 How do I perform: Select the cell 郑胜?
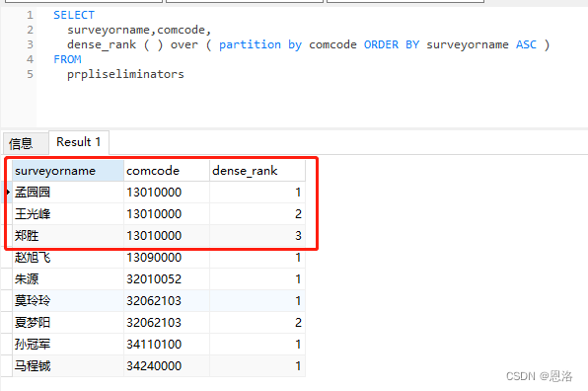(x=68, y=236)
